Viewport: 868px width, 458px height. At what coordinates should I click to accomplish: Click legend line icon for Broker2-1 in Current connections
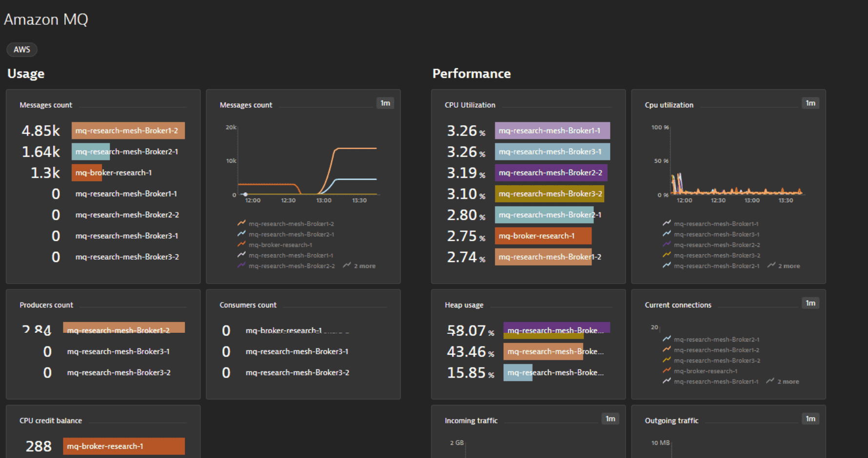pyautogui.click(x=667, y=339)
